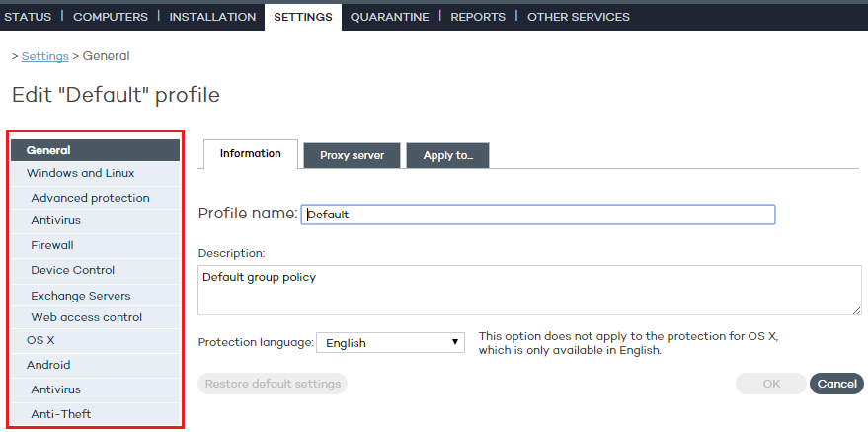The height and width of the screenshot is (432, 868).
Task: Click the Description text area
Action: point(529,290)
